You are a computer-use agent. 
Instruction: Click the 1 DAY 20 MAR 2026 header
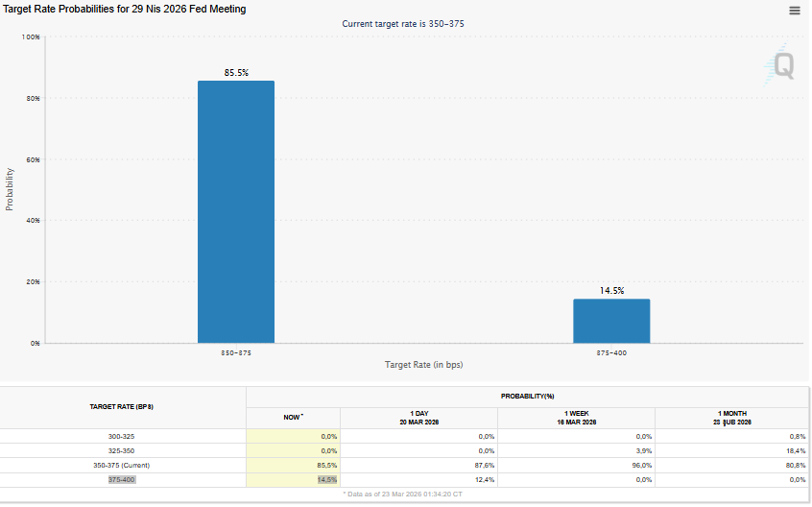pyautogui.click(x=419, y=417)
